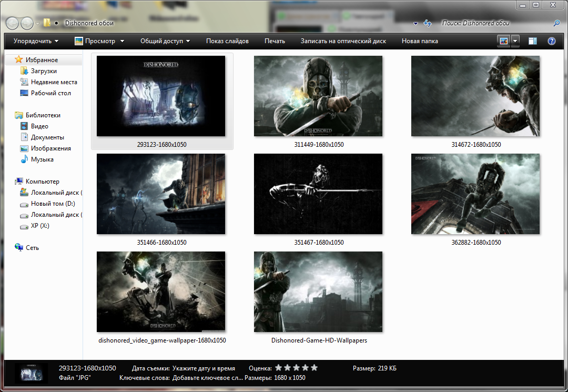Viewport: 568px width, 392px height.
Task: Select Недавние места in the sidebar
Action: pyautogui.click(x=54, y=82)
